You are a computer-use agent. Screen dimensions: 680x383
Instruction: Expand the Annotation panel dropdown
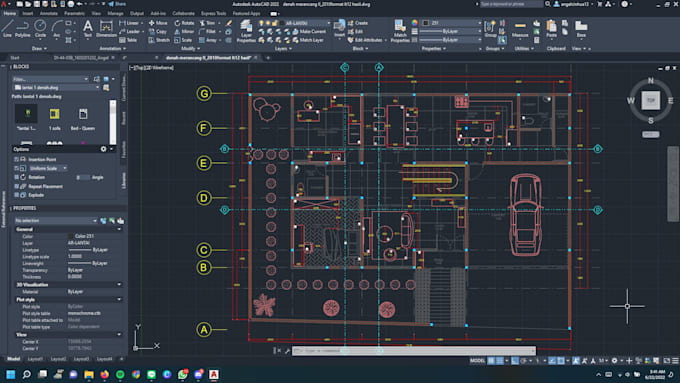[113, 49]
